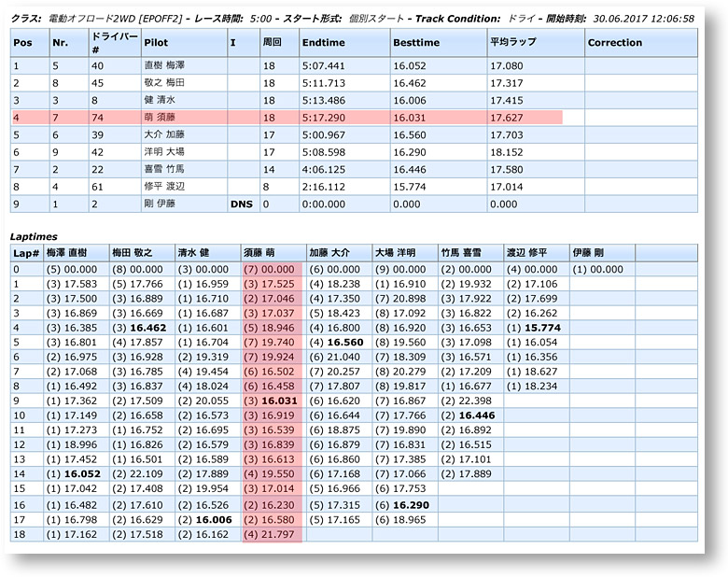This screenshot has height=577, width=728.
Task: Click Endtime value 5:11.713
Action: (x=324, y=83)
